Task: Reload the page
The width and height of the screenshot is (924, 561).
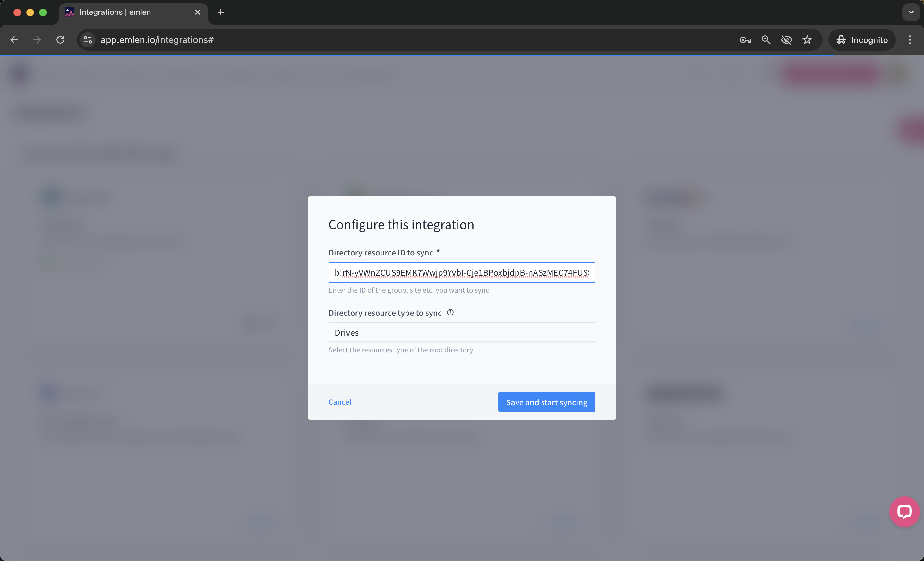Action: [x=60, y=40]
